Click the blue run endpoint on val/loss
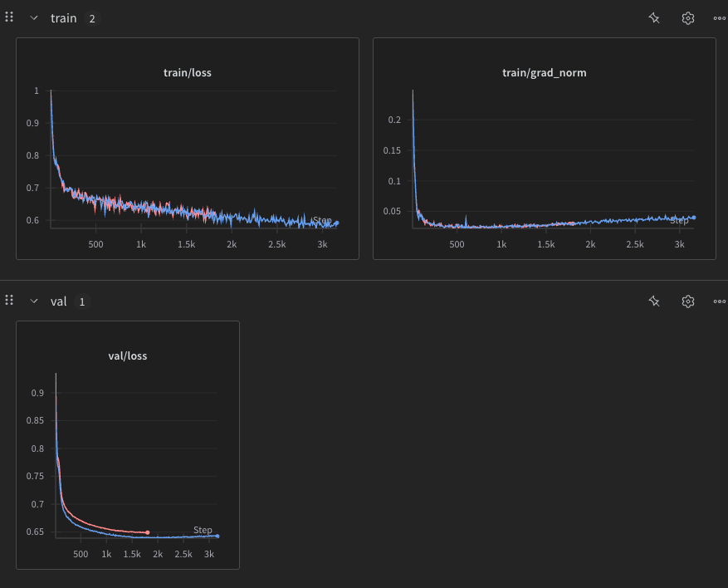728x588 pixels. pos(217,537)
